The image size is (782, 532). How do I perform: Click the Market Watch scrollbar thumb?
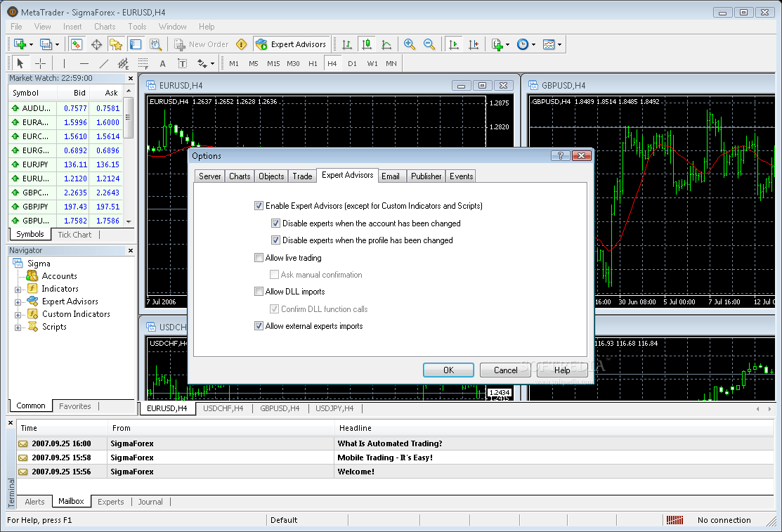(128, 118)
